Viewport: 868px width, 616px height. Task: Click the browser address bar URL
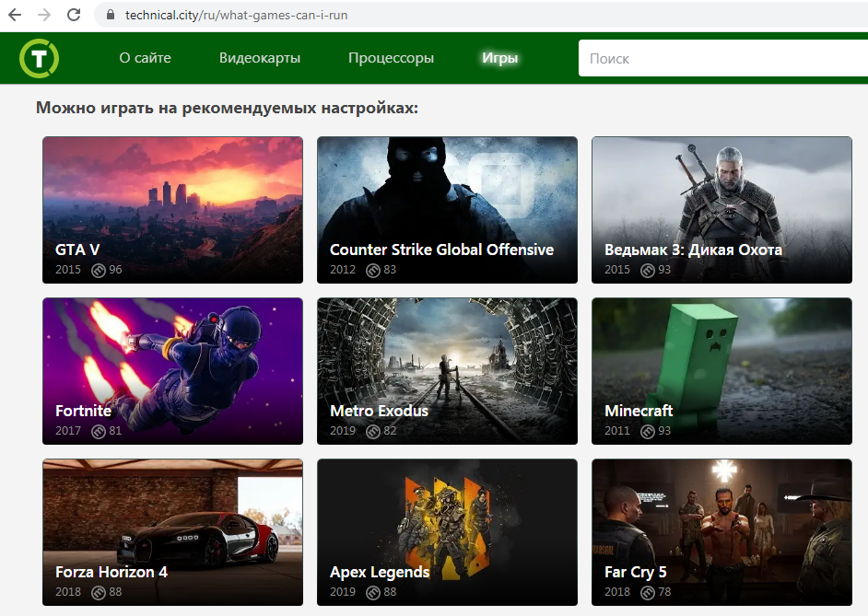pyautogui.click(x=237, y=15)
